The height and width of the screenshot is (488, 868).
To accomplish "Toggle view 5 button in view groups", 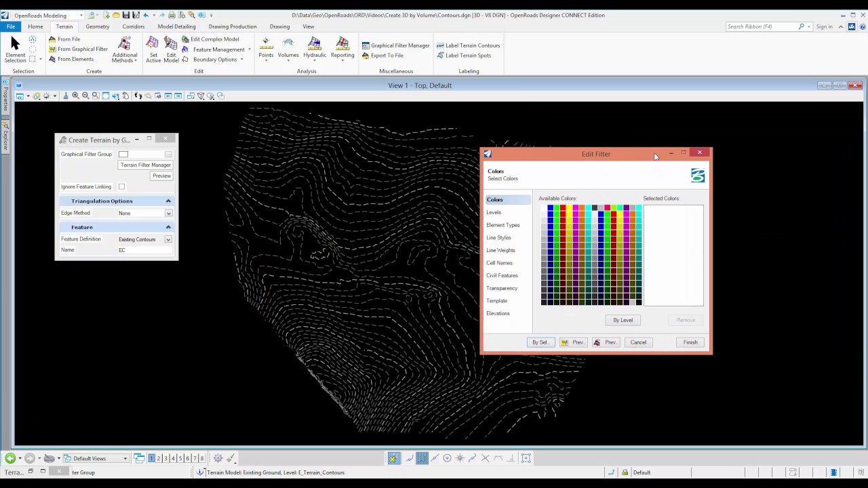I will pos(180,458).
